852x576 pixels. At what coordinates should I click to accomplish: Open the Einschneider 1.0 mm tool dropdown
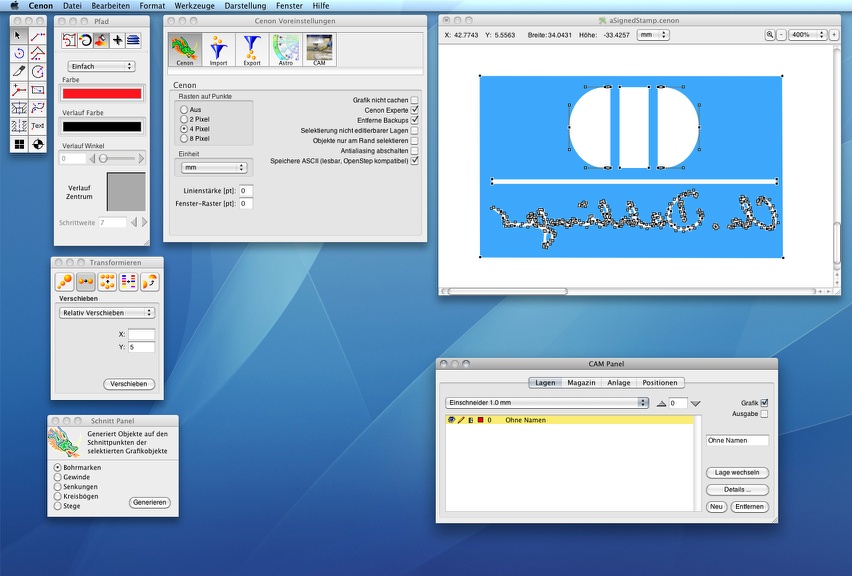pos(547,403)
